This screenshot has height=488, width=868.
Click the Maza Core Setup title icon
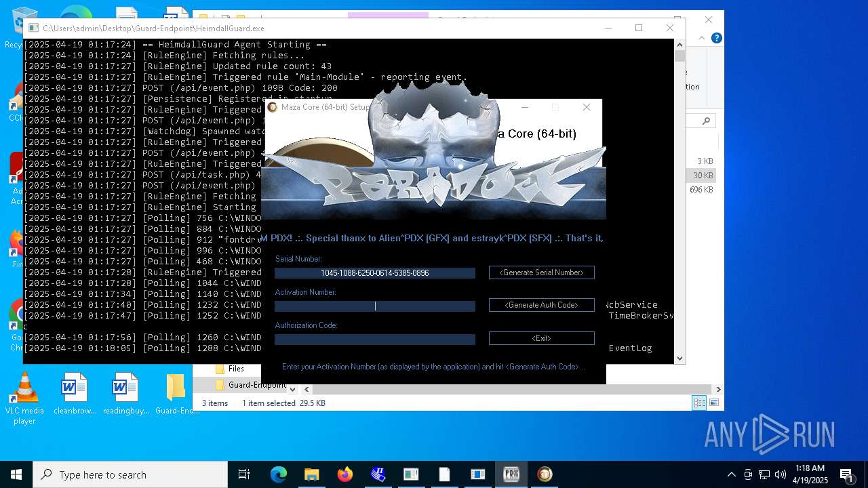point(273,107)
